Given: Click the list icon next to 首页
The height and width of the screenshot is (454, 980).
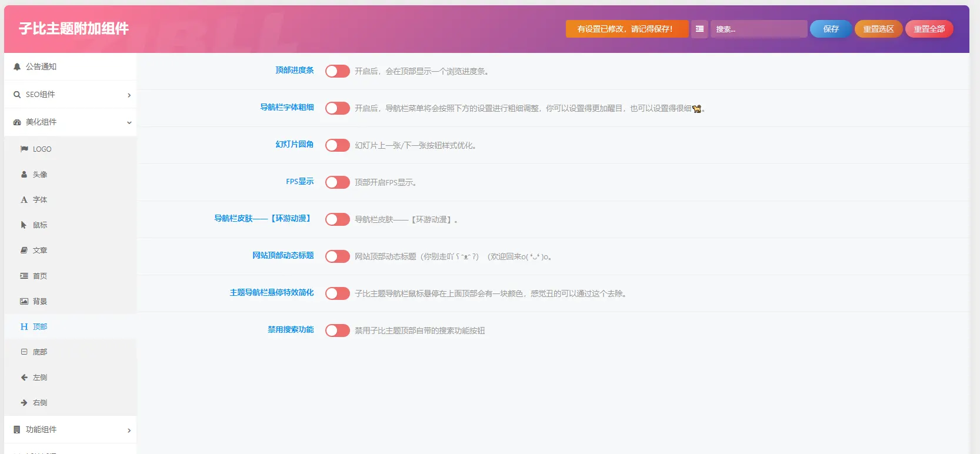Looking at the screenshot, I should tap(24, 276).
